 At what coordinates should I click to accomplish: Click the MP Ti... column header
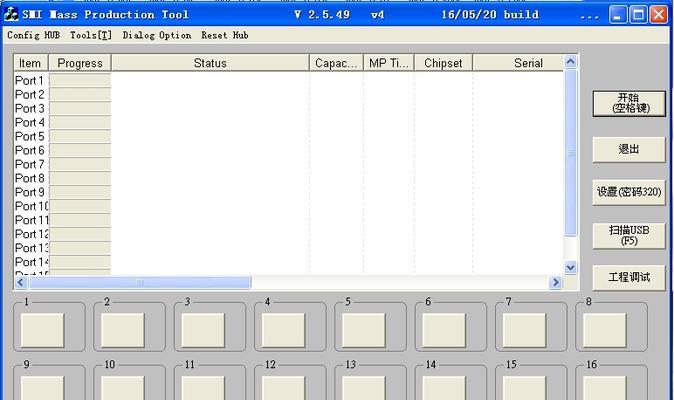point(389,63)
